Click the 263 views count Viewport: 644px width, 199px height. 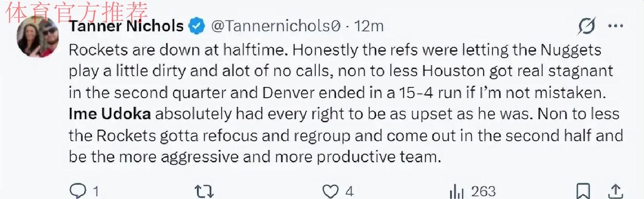coord(483,191)
